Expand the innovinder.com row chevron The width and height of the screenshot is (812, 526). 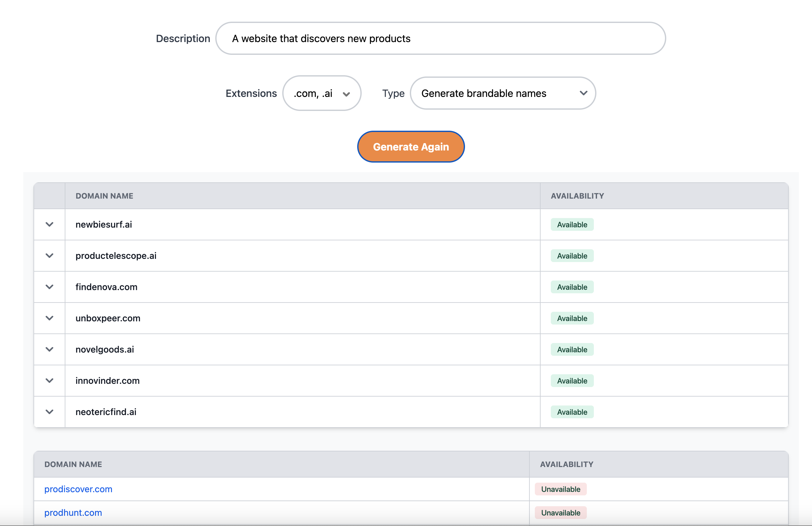[x=49, y=381]
